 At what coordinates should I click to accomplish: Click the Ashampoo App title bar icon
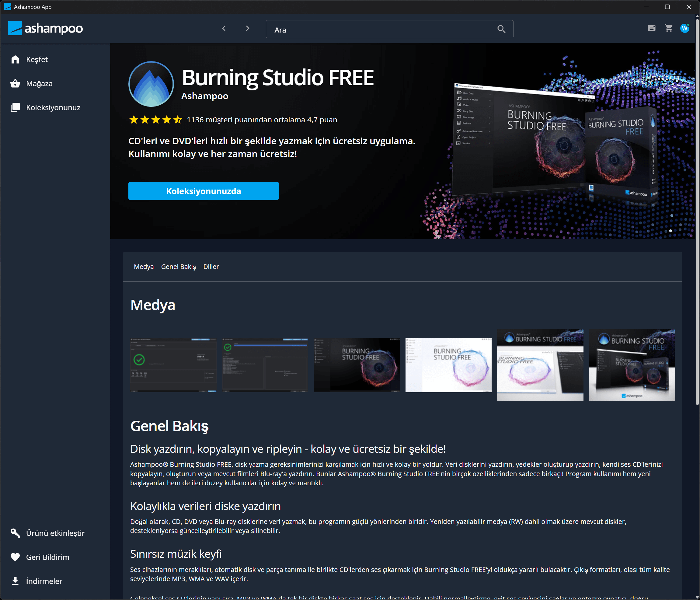click(x=7, y=7)
